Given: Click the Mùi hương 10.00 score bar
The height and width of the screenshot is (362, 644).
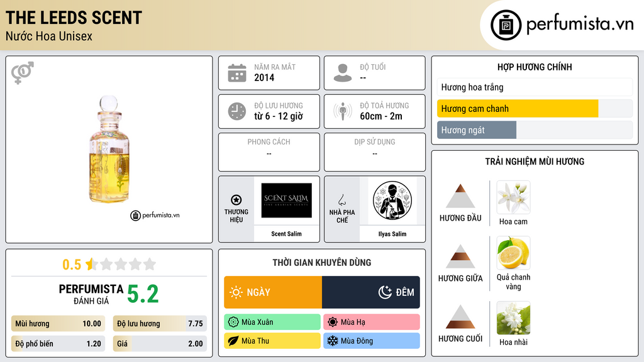Looking at the screenshot, I should click(58, 324).
